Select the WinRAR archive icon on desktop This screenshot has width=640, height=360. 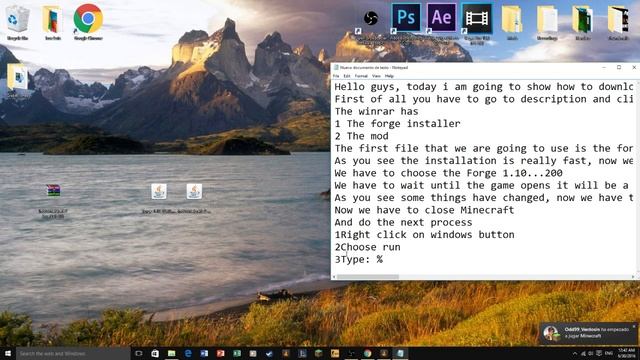[53, 191]
